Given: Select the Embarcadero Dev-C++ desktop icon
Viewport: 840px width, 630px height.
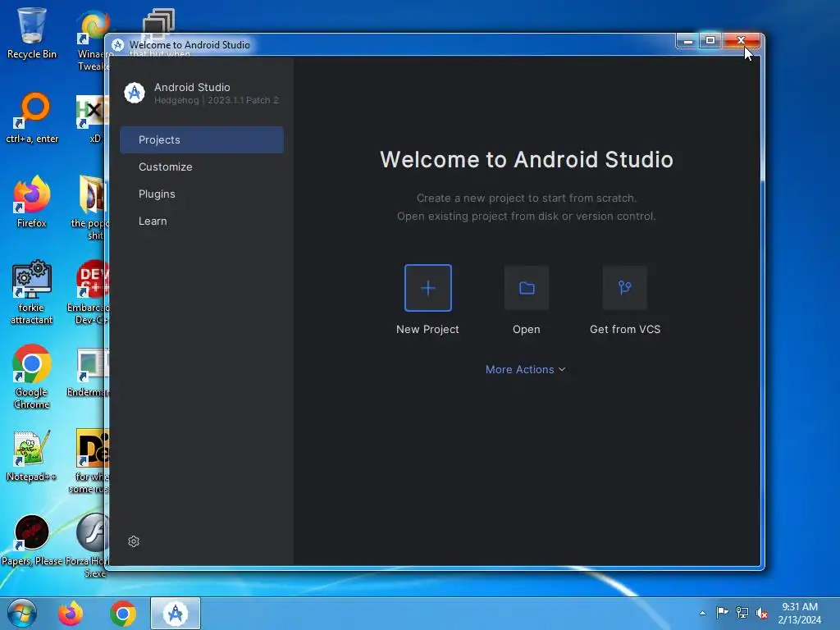Looking at the screenshot, I should point(90,293).
